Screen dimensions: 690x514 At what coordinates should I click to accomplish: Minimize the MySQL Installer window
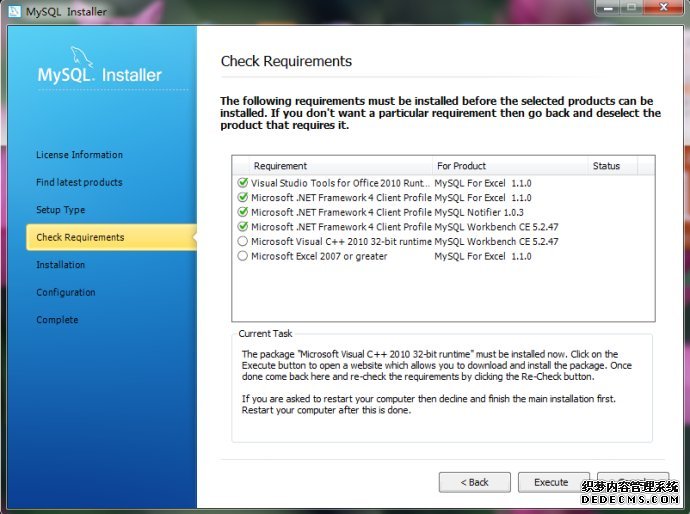tap(603, 9)
